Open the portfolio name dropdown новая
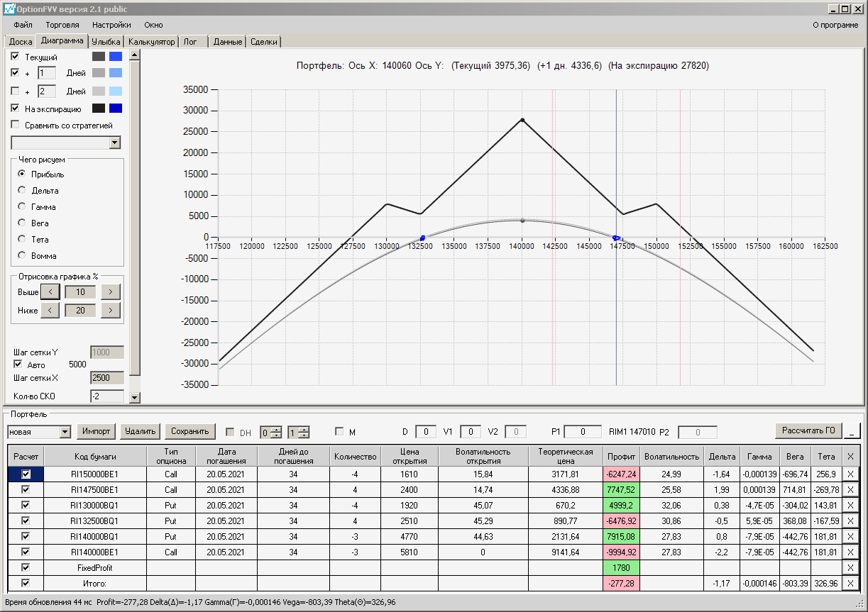 click(x=65, y=432)
